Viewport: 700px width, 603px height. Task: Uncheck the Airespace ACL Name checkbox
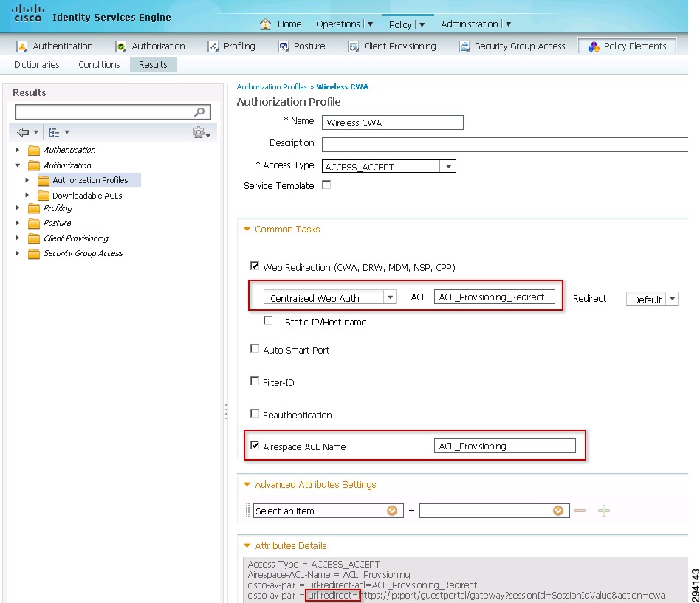click(255, 445)
